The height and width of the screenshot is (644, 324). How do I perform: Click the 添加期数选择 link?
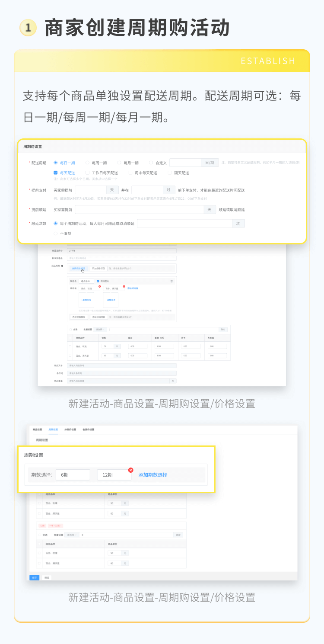[152, 475]
